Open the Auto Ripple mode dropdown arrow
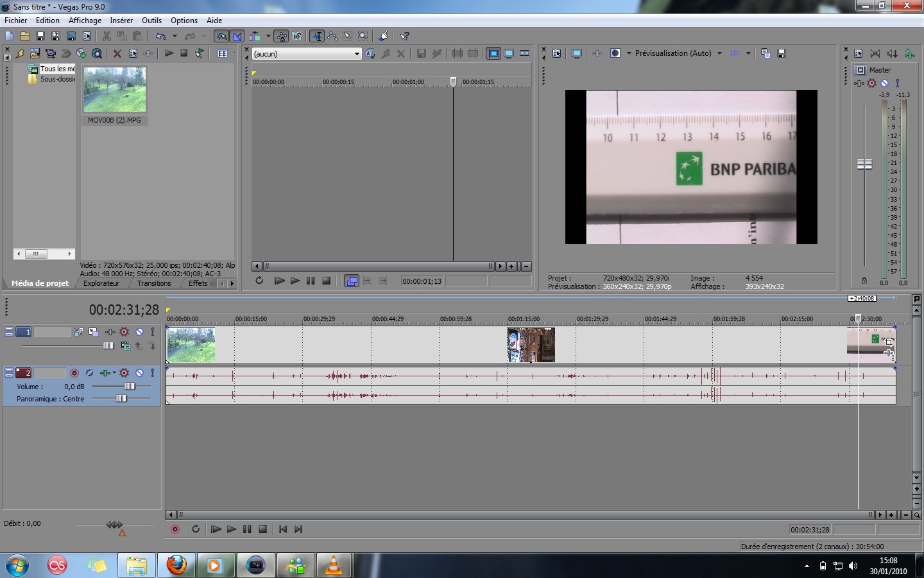The width and height of the screenshot is (924, 578). click(268, 36)
